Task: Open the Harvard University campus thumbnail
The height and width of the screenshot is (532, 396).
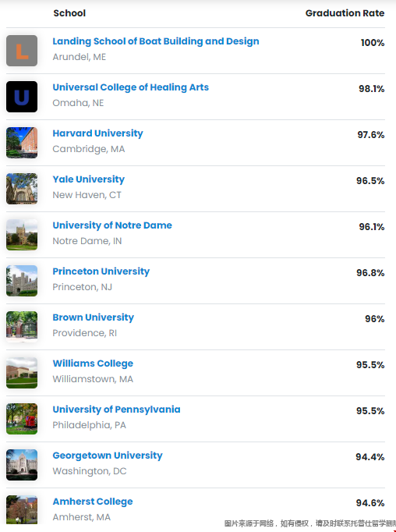Action: coord(22,143)
